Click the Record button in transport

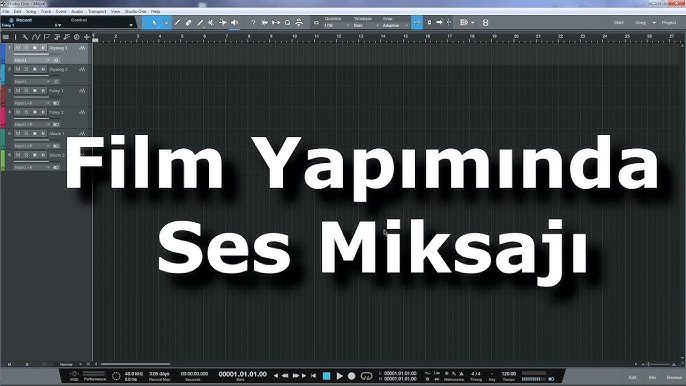pyautogui.click(x=351, y=375)
